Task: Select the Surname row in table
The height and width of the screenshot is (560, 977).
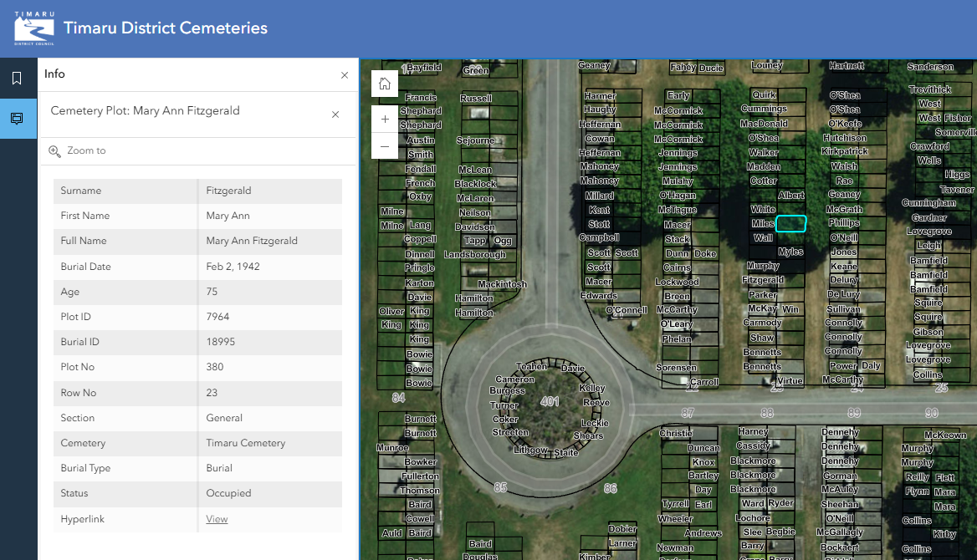Action: [x=197, y=191]
